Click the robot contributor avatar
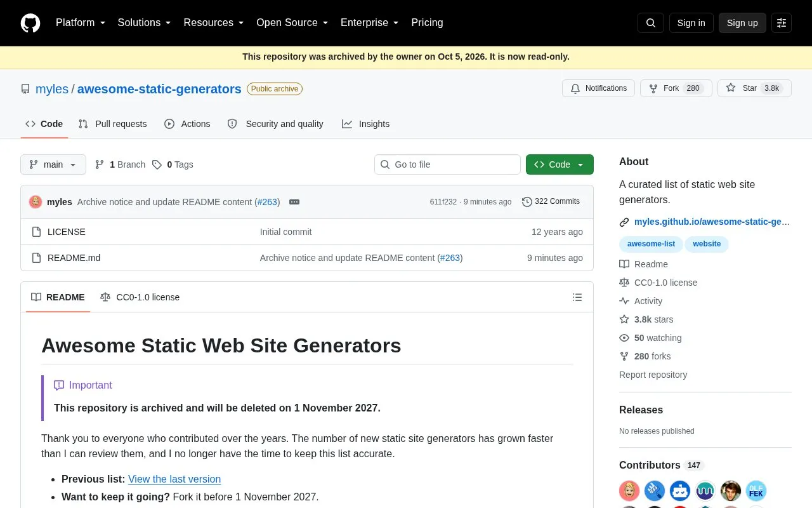 [x=680, y=491]
